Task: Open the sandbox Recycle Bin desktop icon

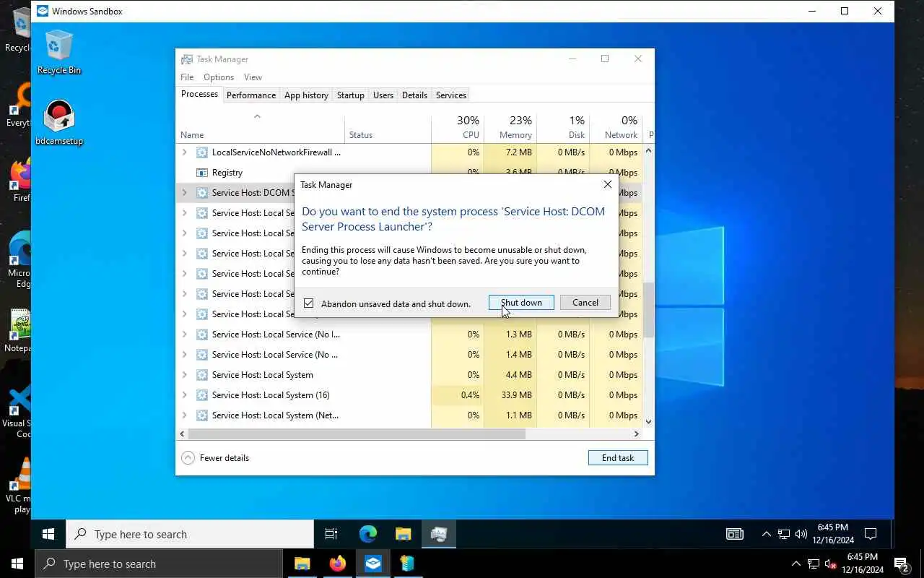Action: coord(58,52)
